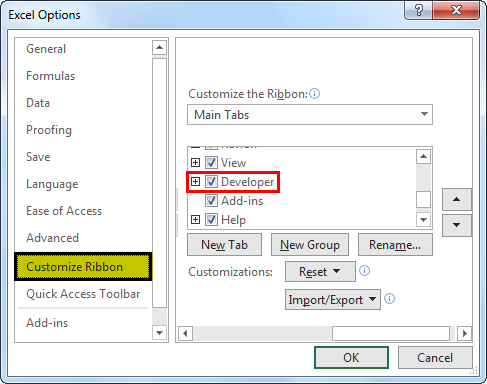Click the horizontal scrollbar right arrow
Viewport: 487px width, 384px height.
[x=465, y=333]
